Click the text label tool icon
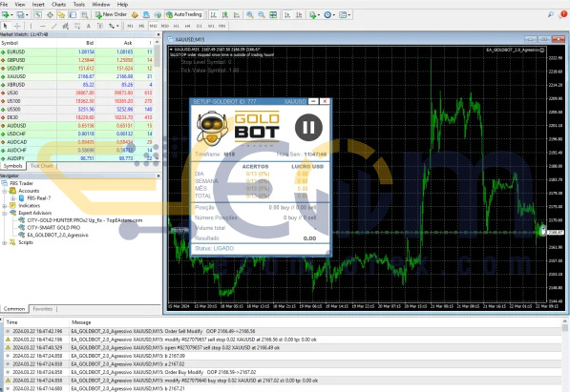Screen dimensions: 570x392 [89, 26]
